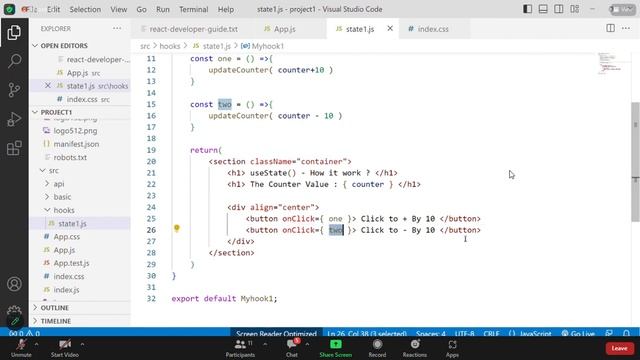Toggle the bottom panel layout icon
The width and height of the screenshot is (640, 360).
click(543, 9)
